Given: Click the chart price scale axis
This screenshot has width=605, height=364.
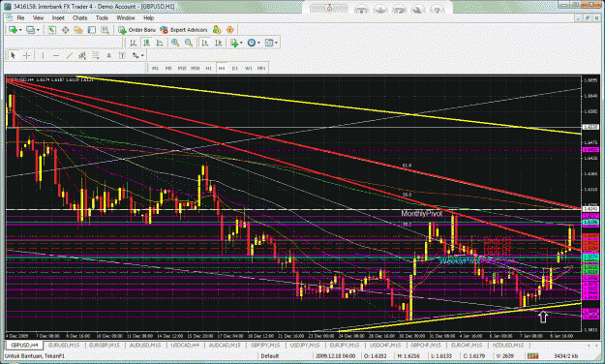Looking at the screenshot, I should pyautogui.click(x=590, y=204).
